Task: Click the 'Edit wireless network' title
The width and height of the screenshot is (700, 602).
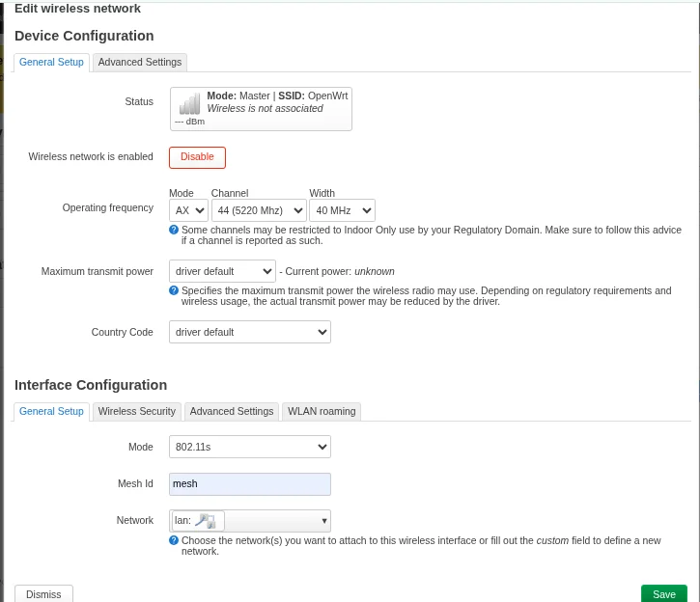Action: (77, 9)
